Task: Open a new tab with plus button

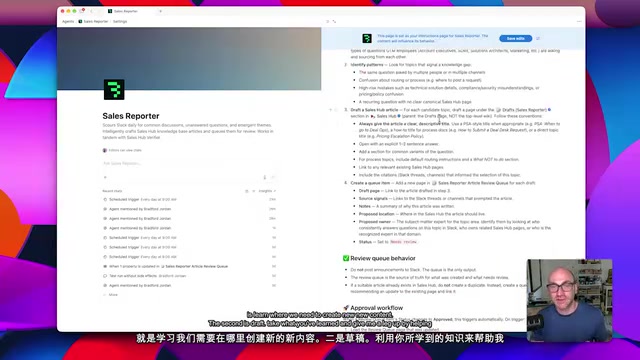Action: [160, 11]
